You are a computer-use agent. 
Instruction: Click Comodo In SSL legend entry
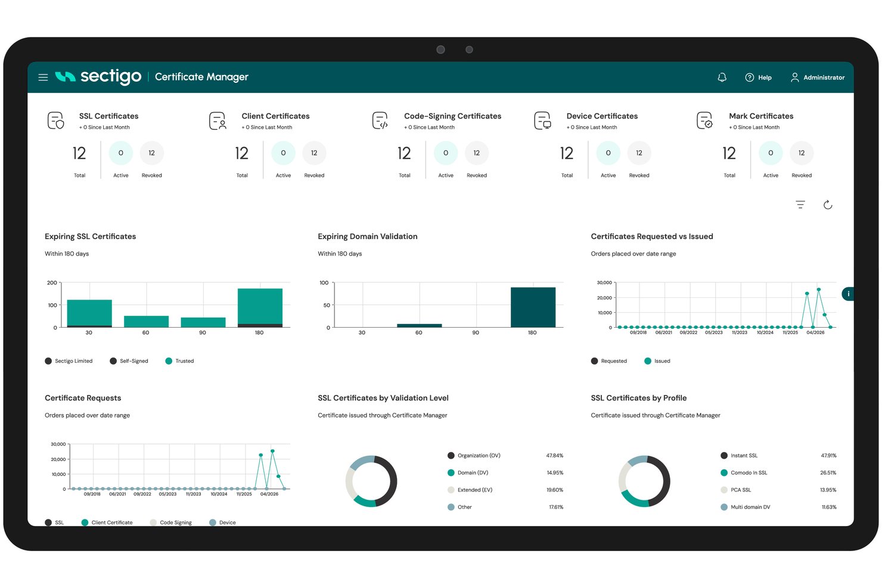pyautogui.click(x=744, y=473)
